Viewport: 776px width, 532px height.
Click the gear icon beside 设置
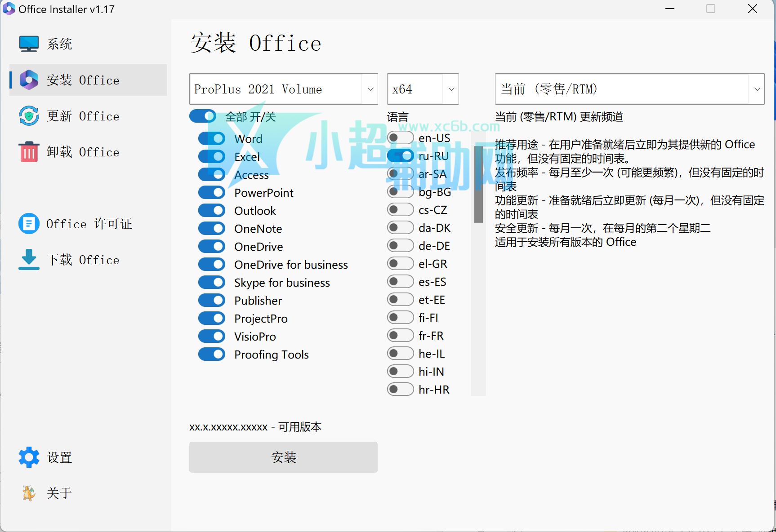coord(29,457)
